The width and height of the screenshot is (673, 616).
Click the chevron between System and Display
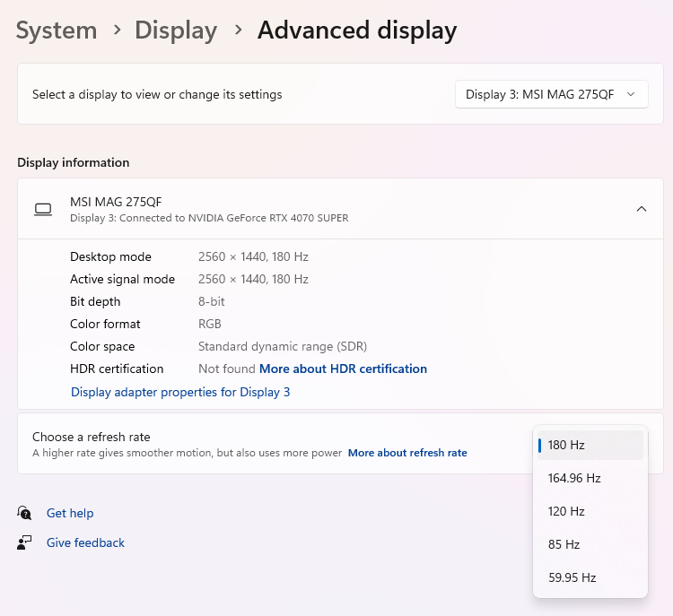point(117,30)
